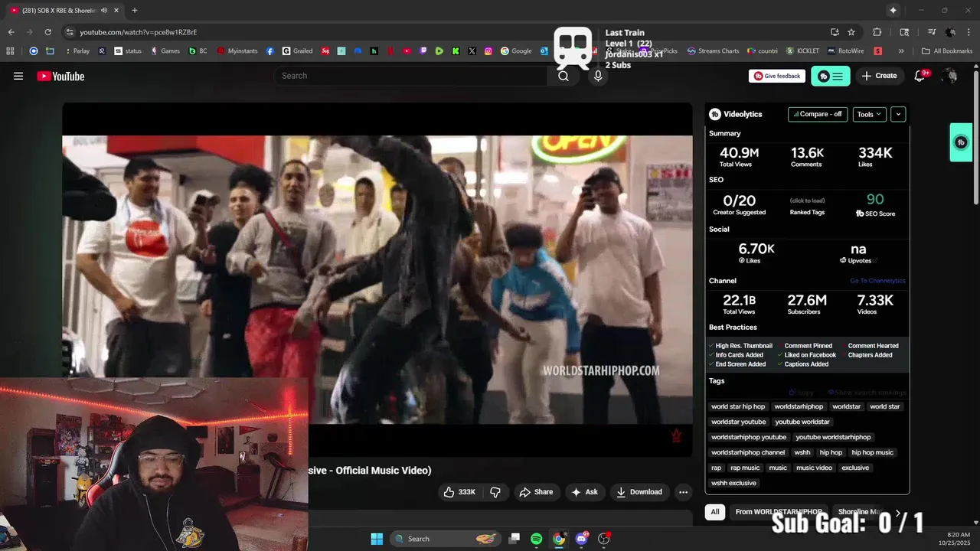Open Windows Start menu
The width and height of the screenshot is (980, 551).
[x=377, y=539]
